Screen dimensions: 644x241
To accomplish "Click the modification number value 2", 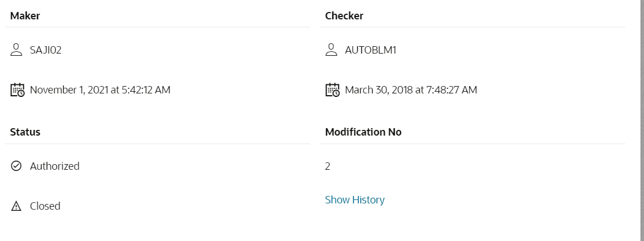I will click(328, 166).
